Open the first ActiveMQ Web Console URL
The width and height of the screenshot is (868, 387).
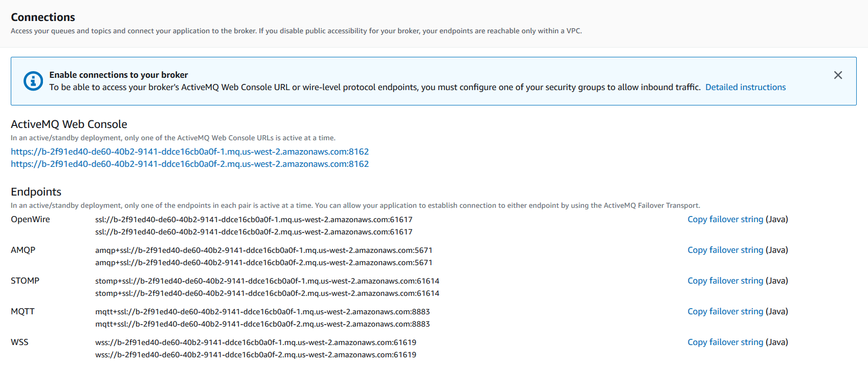tap(190, 152)
